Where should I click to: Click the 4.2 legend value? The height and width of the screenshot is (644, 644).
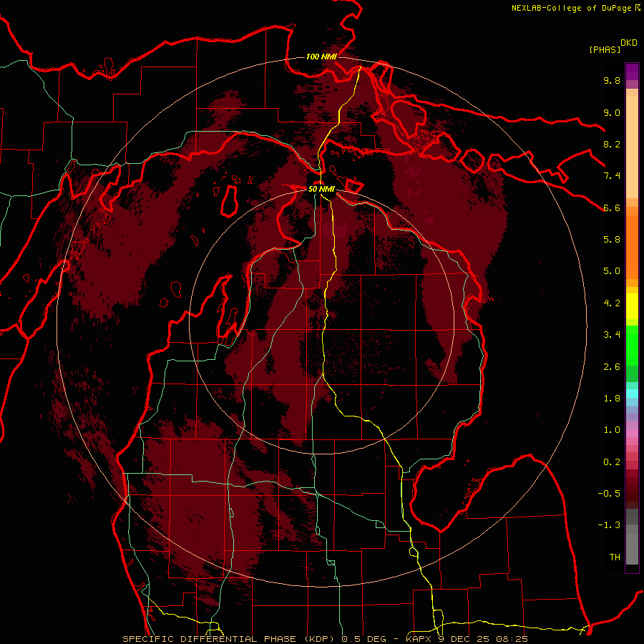pos(612,303)
